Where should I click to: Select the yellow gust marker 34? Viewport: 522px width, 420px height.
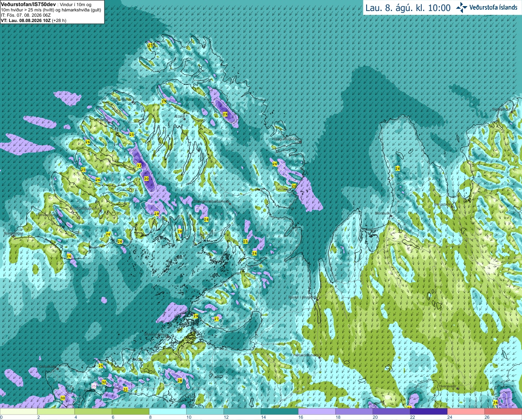coord(495,402)
